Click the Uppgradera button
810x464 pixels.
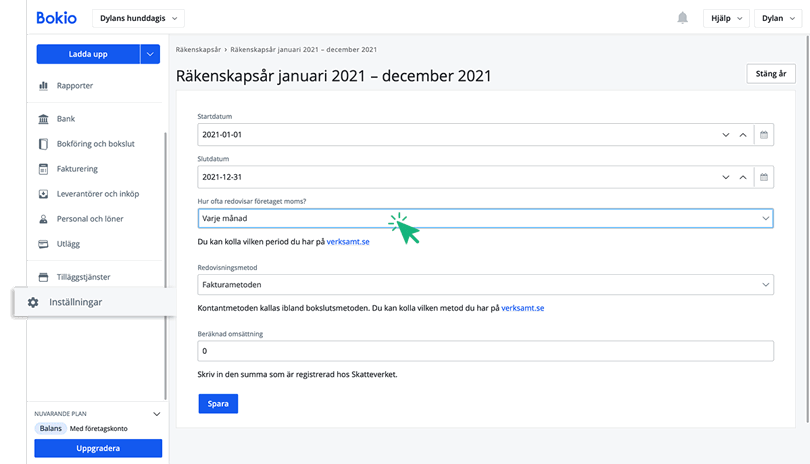(98, 448)
